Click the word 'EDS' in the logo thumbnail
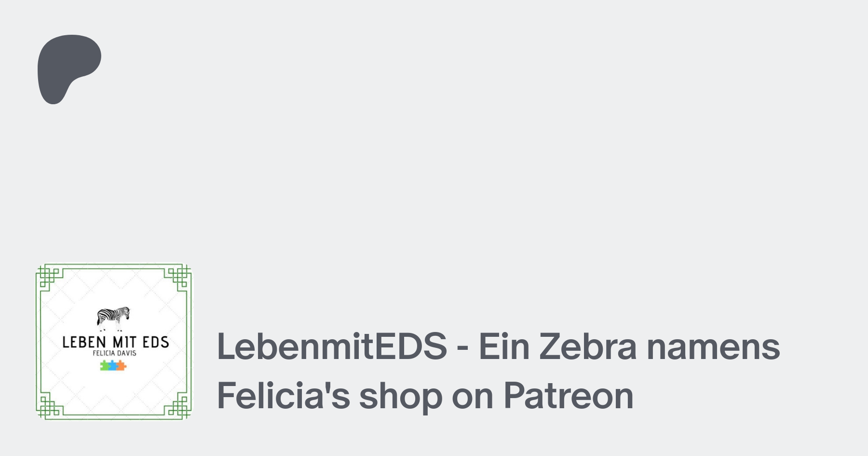This screenshot has width=868, height=456. point(155,342)
